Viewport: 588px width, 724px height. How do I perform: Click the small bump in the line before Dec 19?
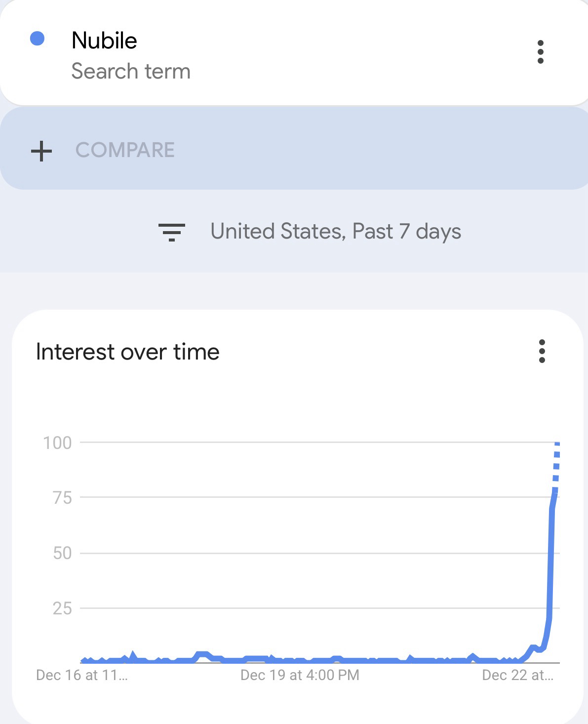click(x=202, y=654)
